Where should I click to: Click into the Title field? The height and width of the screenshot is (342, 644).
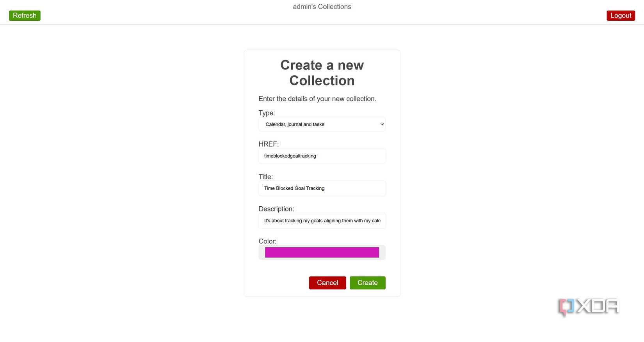point(322,188)
